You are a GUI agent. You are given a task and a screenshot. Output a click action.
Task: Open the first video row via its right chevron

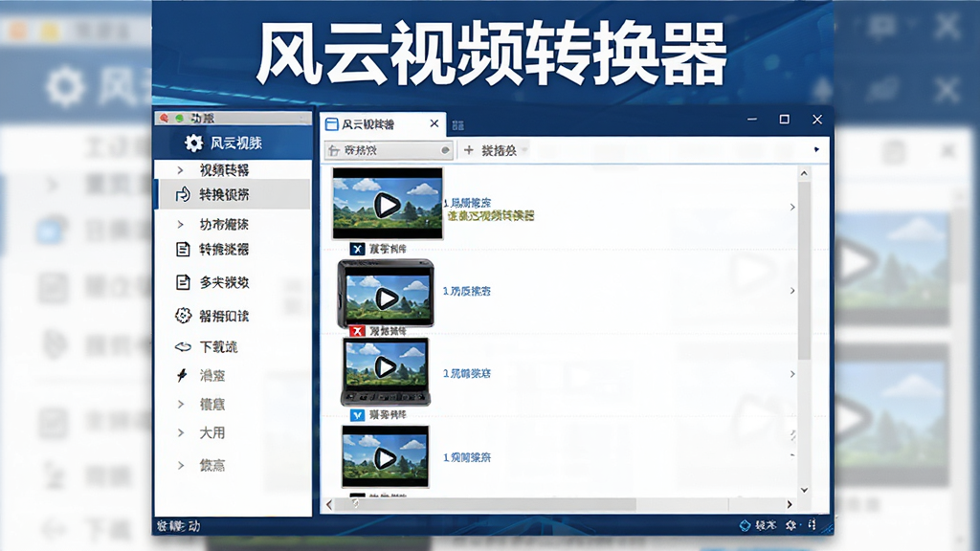(792, 207)
